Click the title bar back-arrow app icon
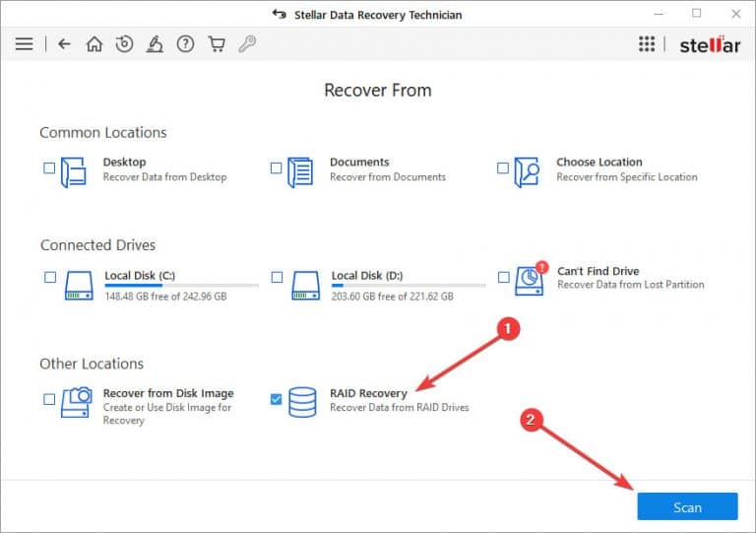Screen dimensions: 756x533 (x=280, y=14)
